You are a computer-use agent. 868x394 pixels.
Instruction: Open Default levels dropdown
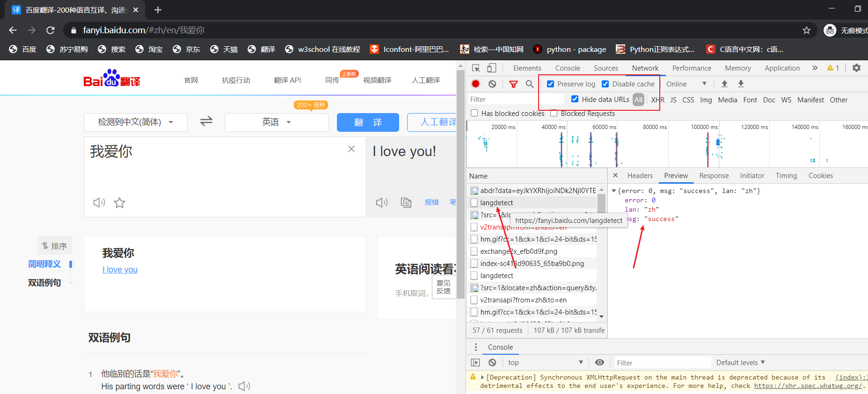click(x=741, y=363)
